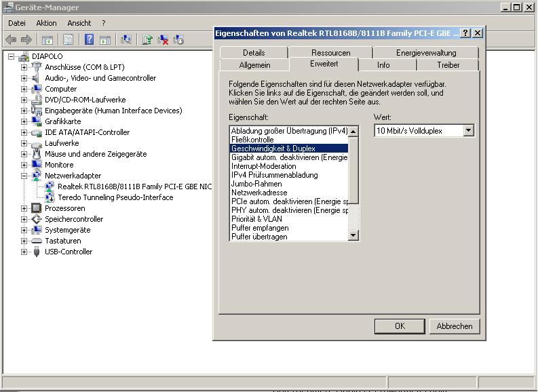
Task: Click the Tastaturen keyboard icon
Action: [37, 241]
